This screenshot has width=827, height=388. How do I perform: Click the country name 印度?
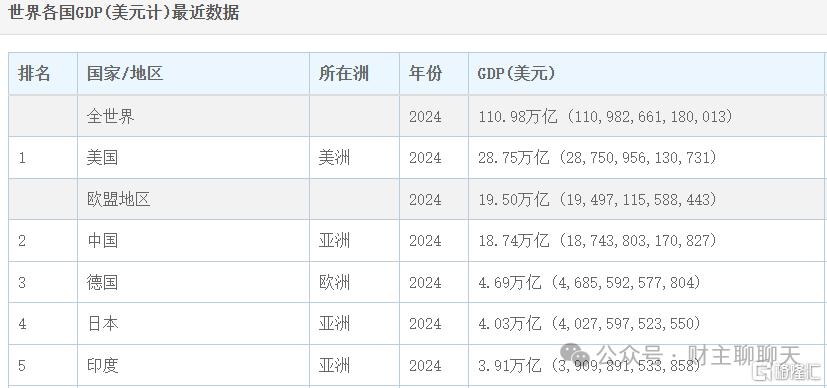102,365
